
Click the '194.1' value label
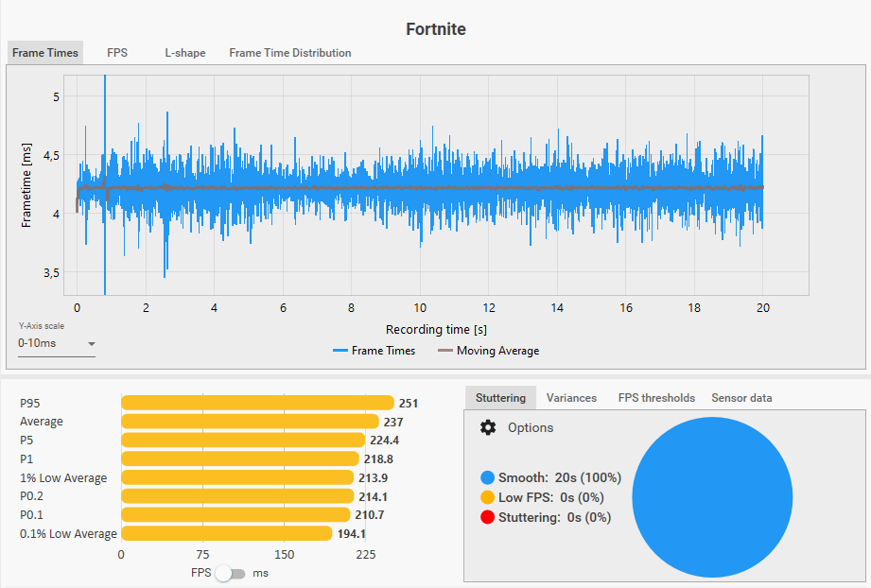point(351,533)
